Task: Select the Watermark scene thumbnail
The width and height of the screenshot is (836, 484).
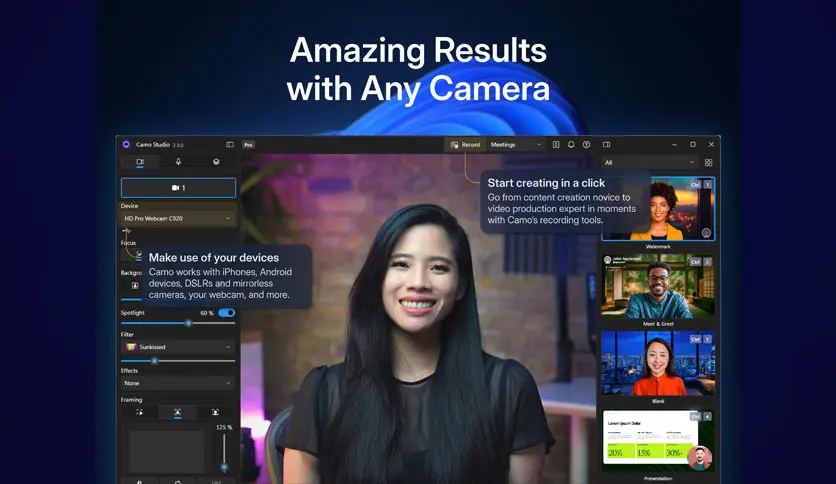Action: click(658, 209)
